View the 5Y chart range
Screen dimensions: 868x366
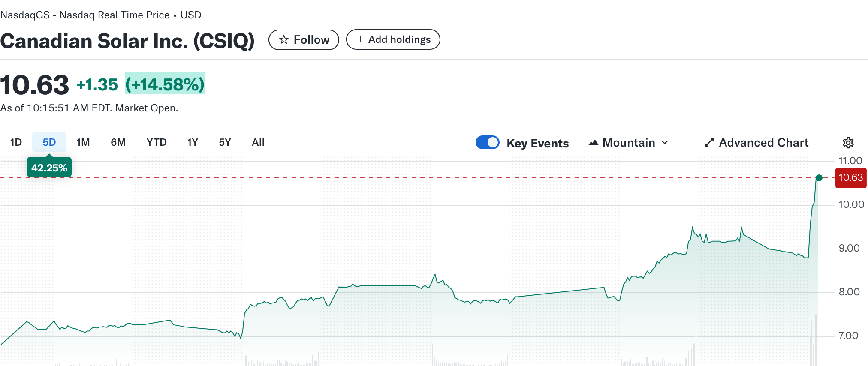225,142
